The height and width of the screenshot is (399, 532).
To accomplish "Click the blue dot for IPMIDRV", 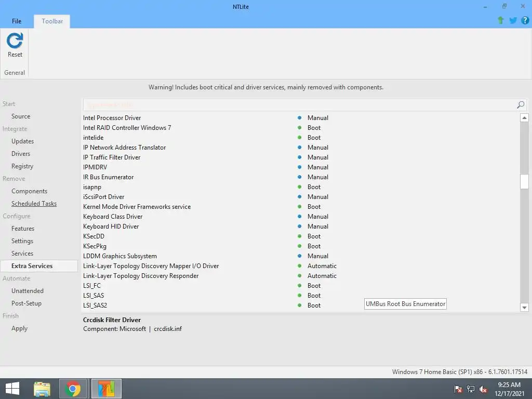I will [x=300, y=167].
